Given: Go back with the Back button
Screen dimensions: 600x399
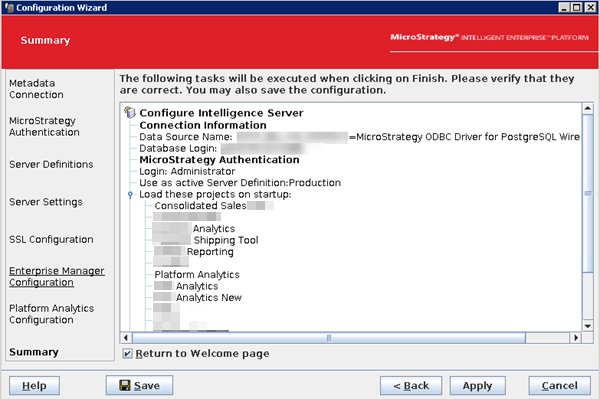Looking at the screenshot, I should point(411,385).
